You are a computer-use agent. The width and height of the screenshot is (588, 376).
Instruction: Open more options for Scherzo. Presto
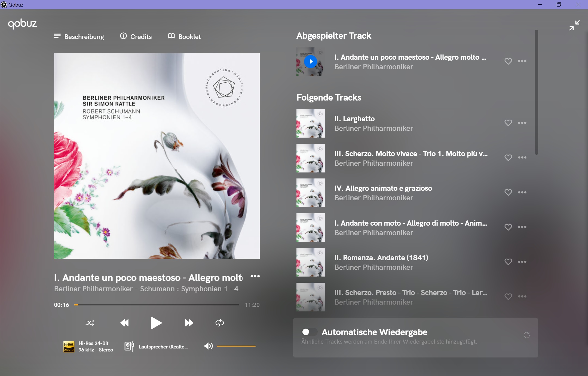coord(522,296)
